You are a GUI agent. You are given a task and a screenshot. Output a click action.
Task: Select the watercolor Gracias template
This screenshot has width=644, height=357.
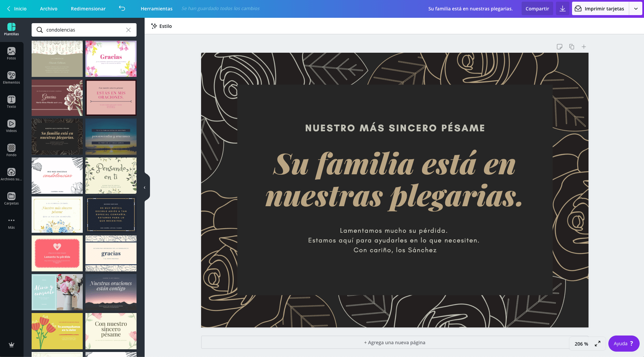[x=111, y=59]
